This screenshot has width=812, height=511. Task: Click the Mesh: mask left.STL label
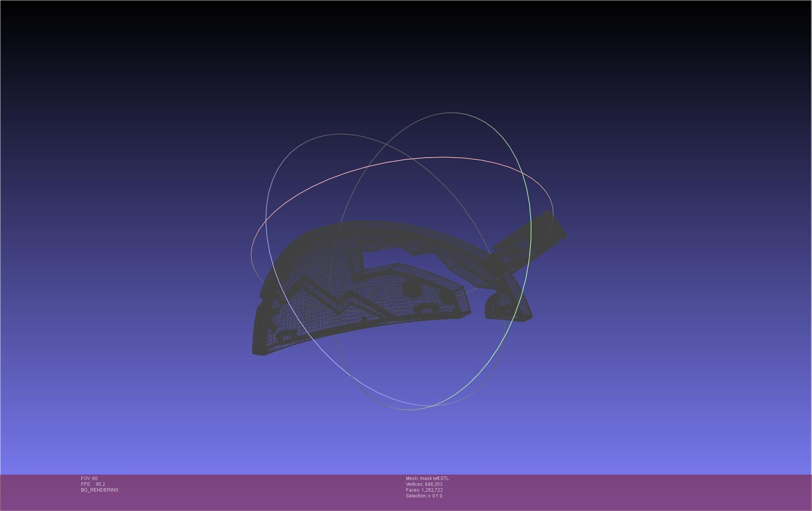(427, 478)
